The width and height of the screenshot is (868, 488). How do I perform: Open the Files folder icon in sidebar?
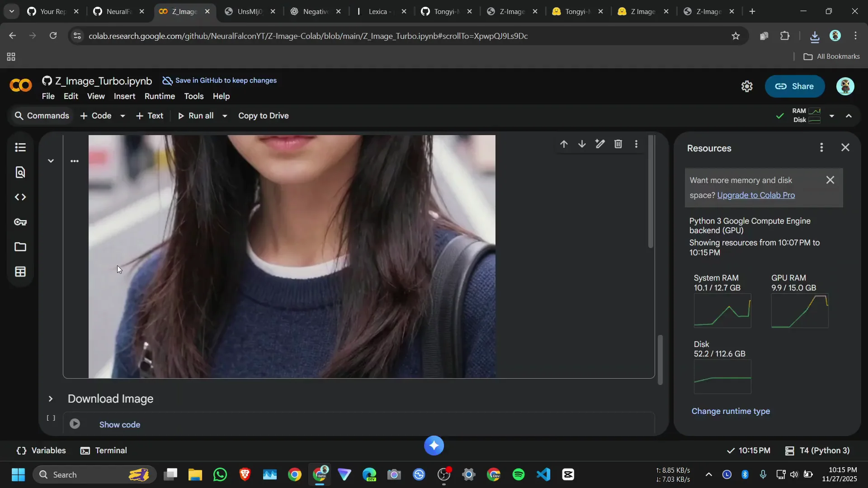pyautogui.click(x=20, y=247)
